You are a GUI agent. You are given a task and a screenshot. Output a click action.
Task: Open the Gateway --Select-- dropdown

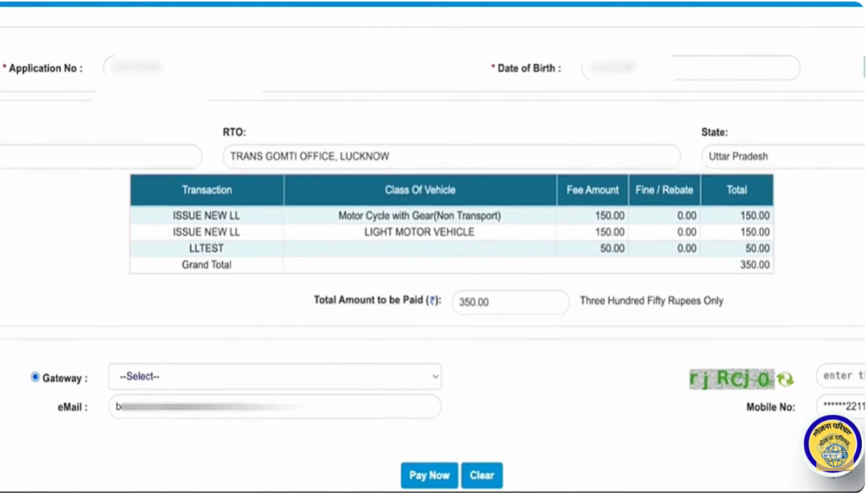click(275, 377)
